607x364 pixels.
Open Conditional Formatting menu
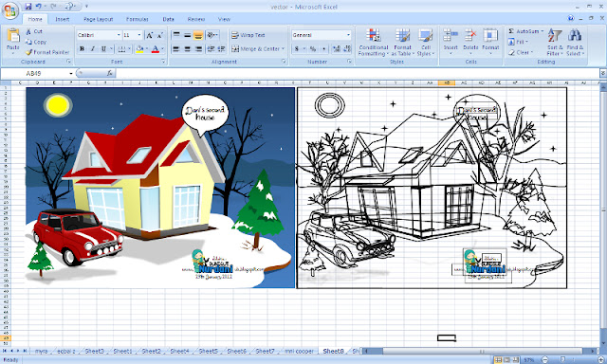pyautogui.click(x=373, y=42)
